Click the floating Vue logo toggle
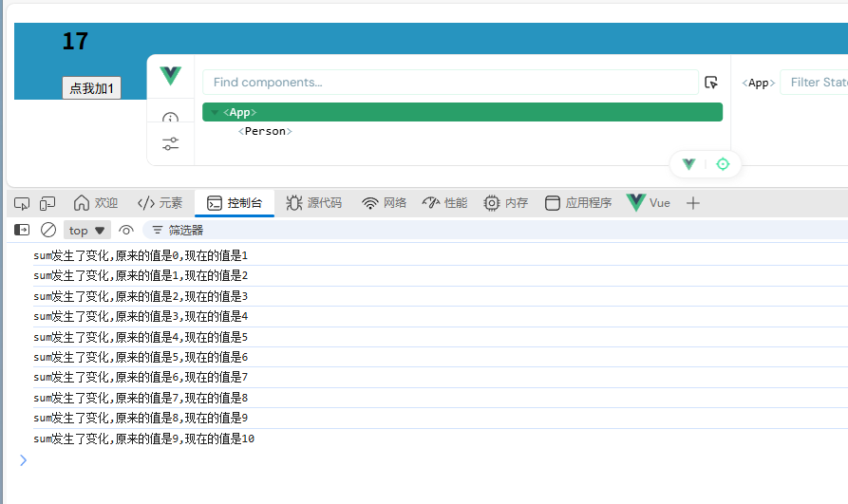Screen dimensions: 848x504 point(688,164)
